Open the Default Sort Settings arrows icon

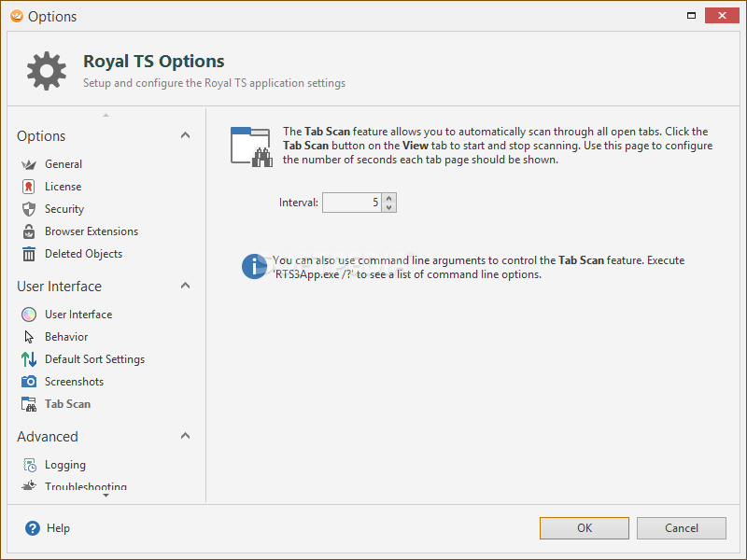(x=29, y=359)
